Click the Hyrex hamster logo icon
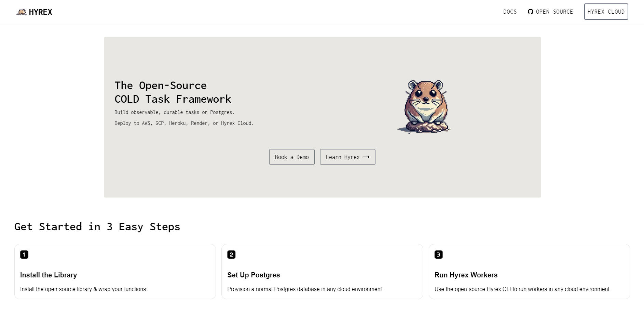 [22, 12]
